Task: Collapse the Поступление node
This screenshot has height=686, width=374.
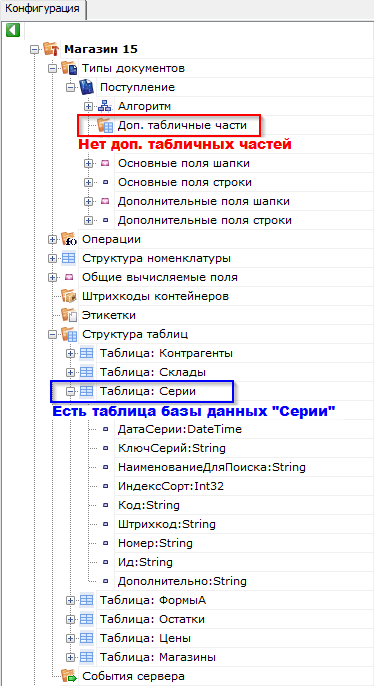Action: 71,88
